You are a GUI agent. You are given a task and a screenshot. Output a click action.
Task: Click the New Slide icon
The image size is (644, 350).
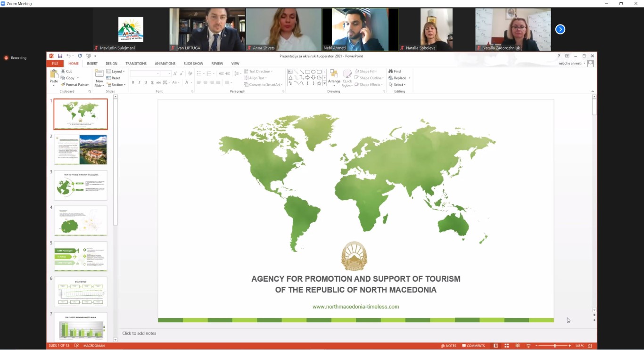click(99, 73)
